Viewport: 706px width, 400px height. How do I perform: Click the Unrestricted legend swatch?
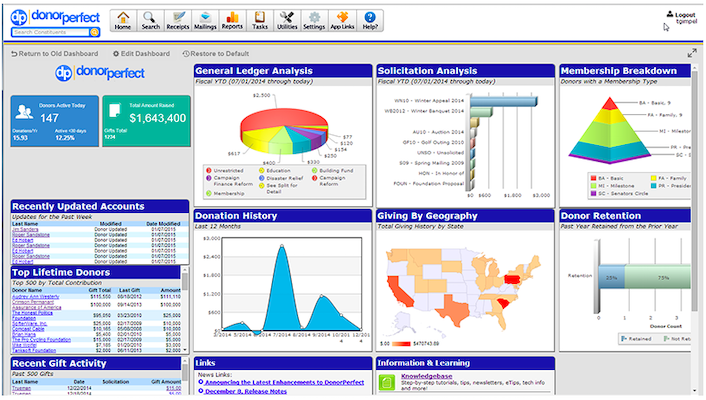209,171
